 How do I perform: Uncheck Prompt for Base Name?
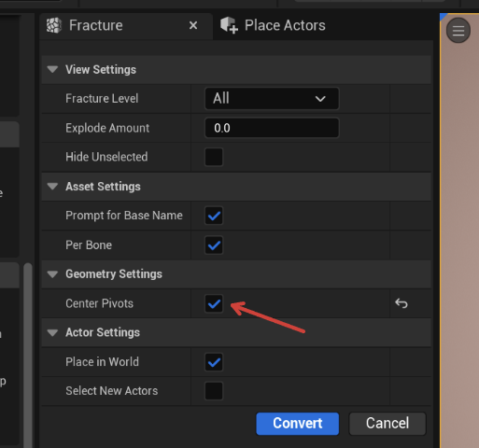point(214,216)
